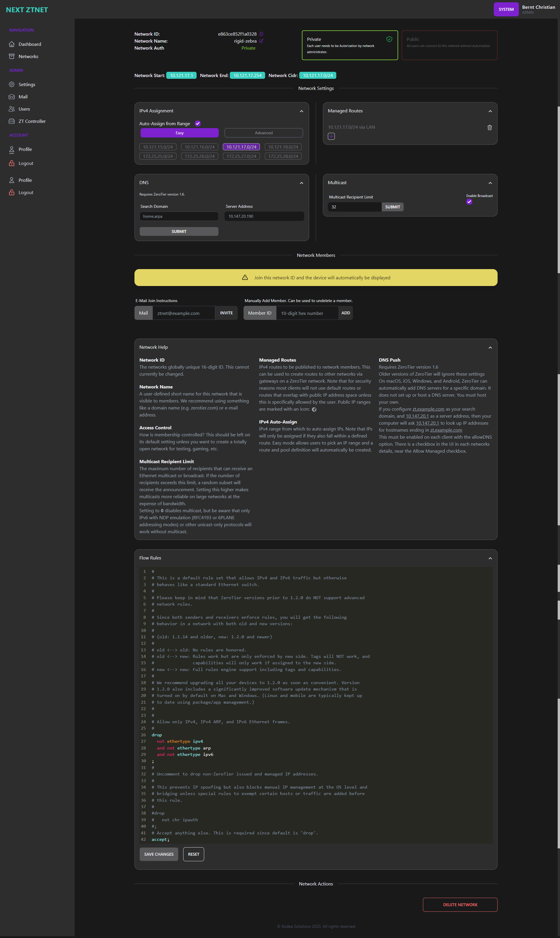
Task: Collapse the Managed Routes panel
Action: point(490,111)
